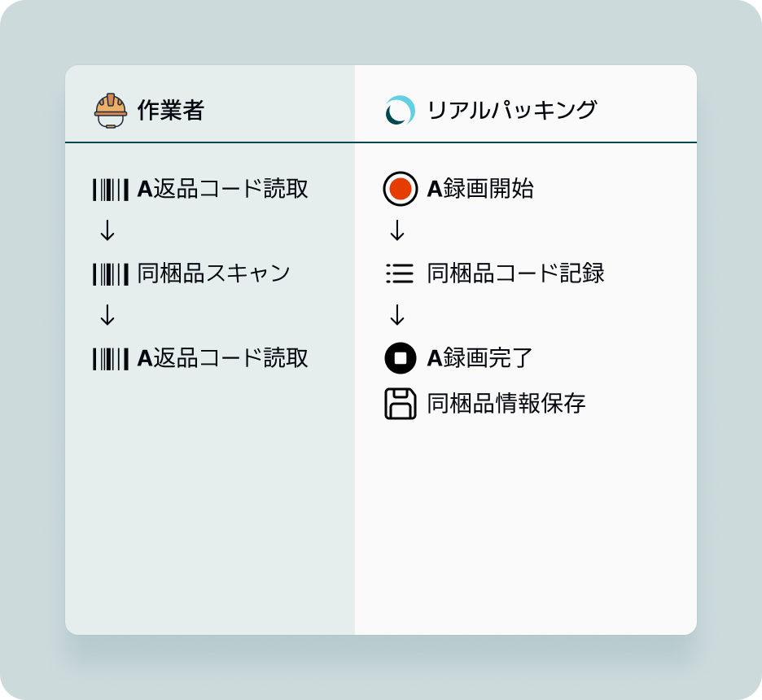The width and height of the screenshot is (762, 700).
Task: Click the floppy-disk save icon for 同梱品情報保存
Action: (401, 404)
